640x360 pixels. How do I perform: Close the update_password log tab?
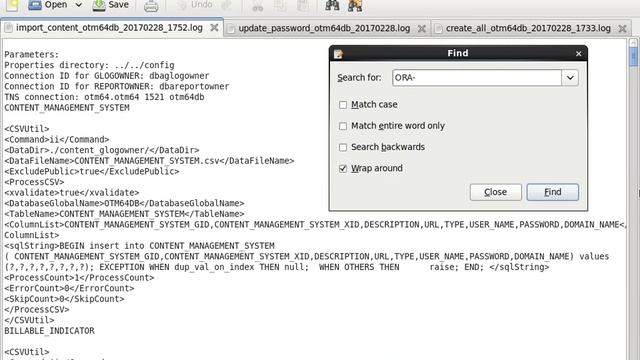pos(422,28)
